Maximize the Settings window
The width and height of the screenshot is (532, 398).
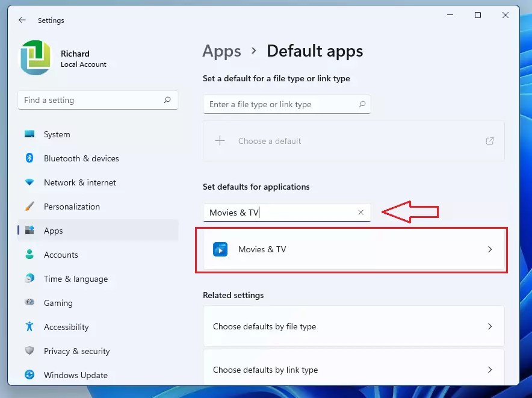[478, 15]
